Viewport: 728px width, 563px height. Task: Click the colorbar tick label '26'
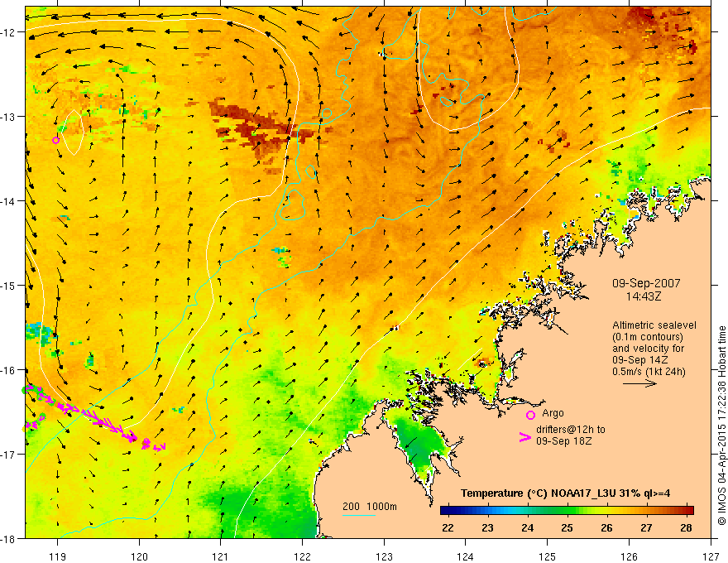tap(606, 527)
